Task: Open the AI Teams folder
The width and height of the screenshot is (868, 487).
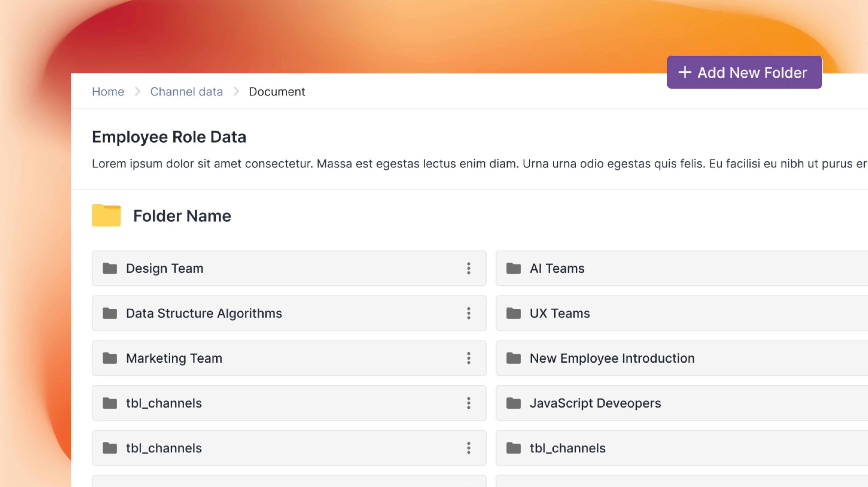Action: [x=682, y=269]
